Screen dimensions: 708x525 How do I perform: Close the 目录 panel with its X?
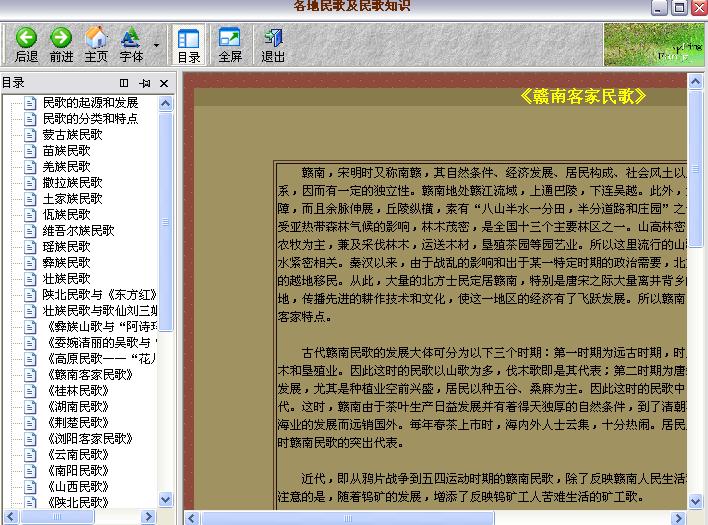tap(165, 83)
